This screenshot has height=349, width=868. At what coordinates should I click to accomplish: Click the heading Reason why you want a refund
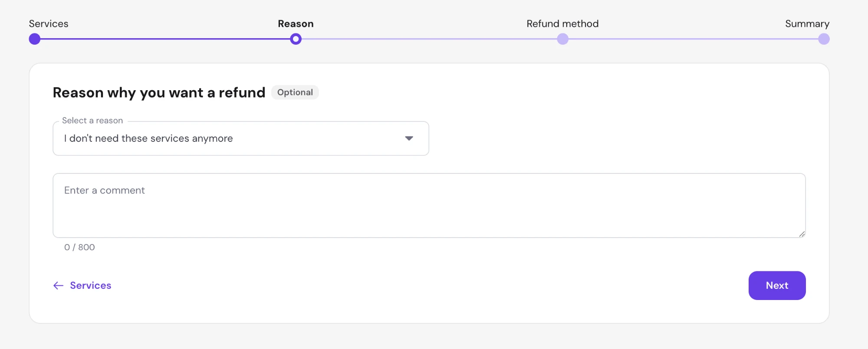(x=159, y=92)
